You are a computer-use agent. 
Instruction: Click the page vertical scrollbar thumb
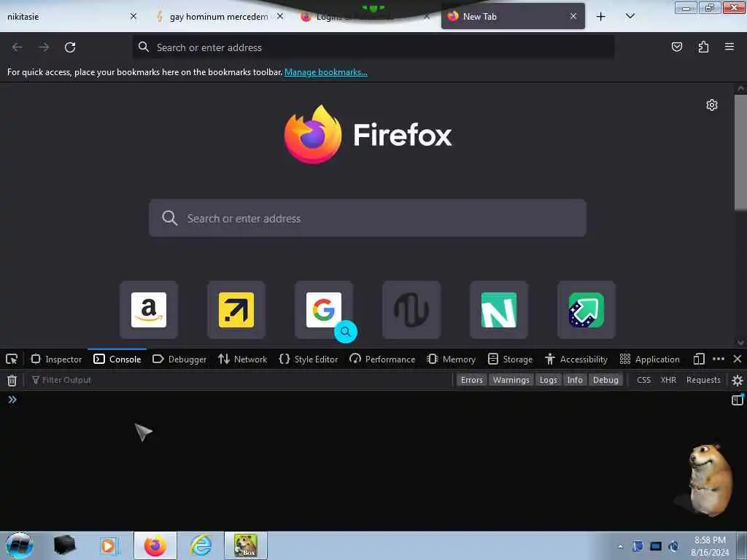(740, 152)
